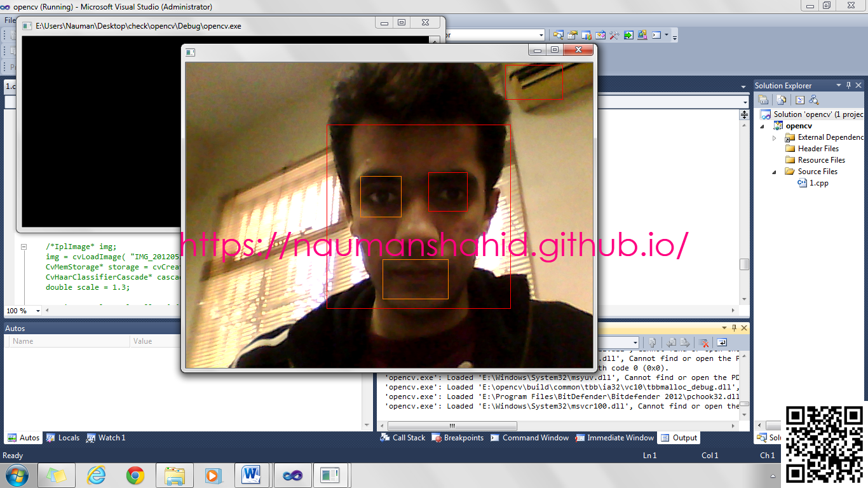Open Internet Explorer from taskbar

[96, 475]
